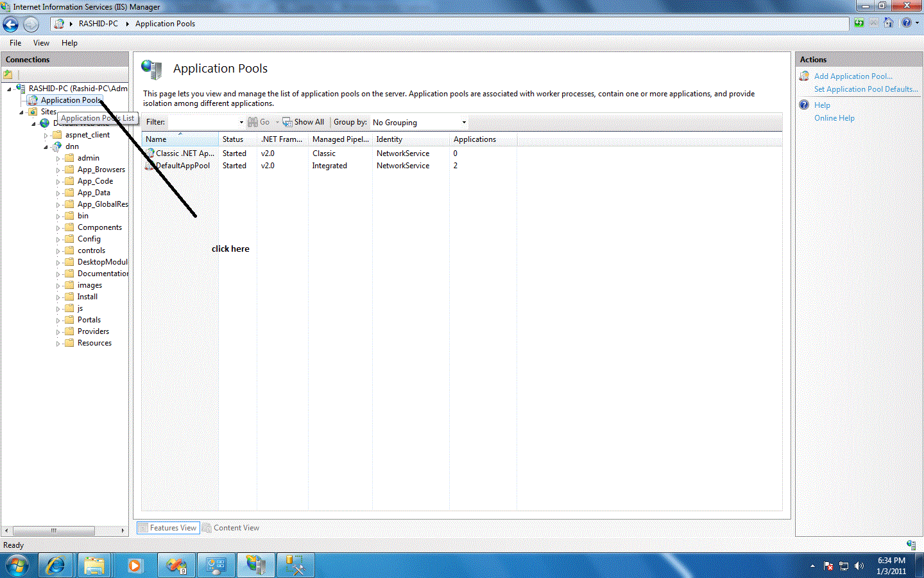Open the File menu
The image size is (924, 578).
15,43
